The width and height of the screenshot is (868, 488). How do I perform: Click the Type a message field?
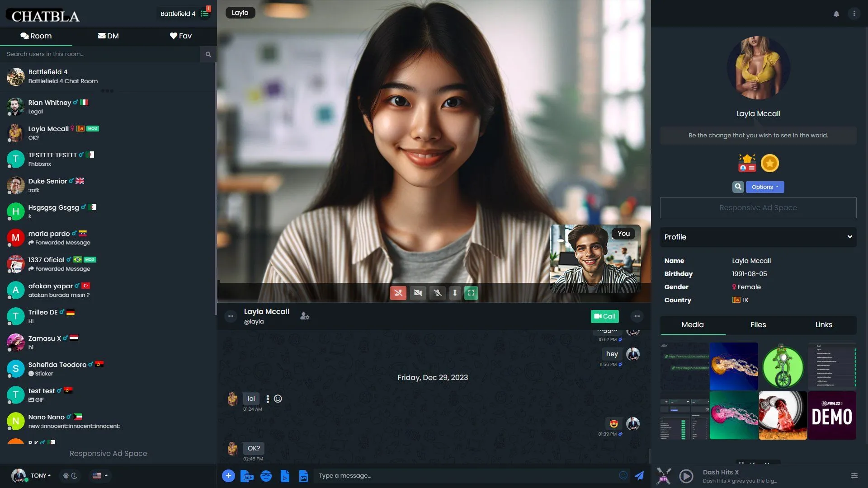(466, 475)
